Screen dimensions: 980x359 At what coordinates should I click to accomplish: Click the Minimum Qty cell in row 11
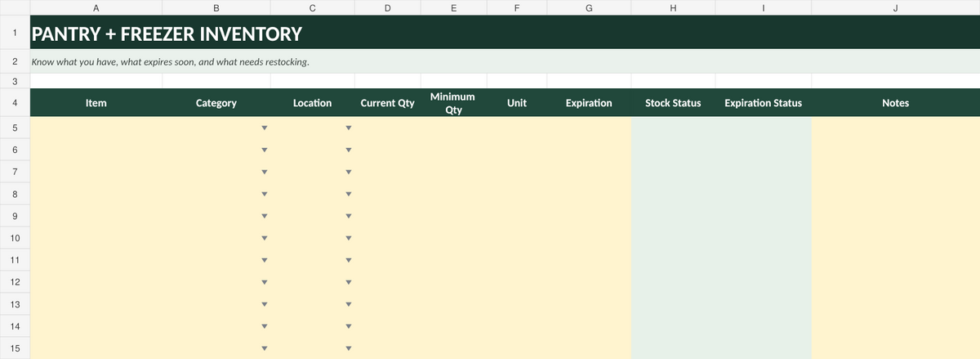[x=453, y=261]
